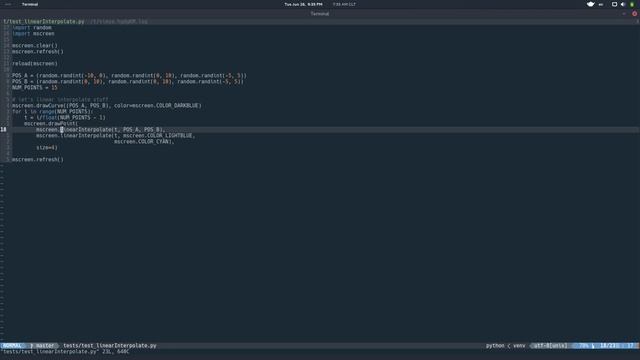Close the Terminal window with red button
640x360 pixels.
(x=634, y=13)
